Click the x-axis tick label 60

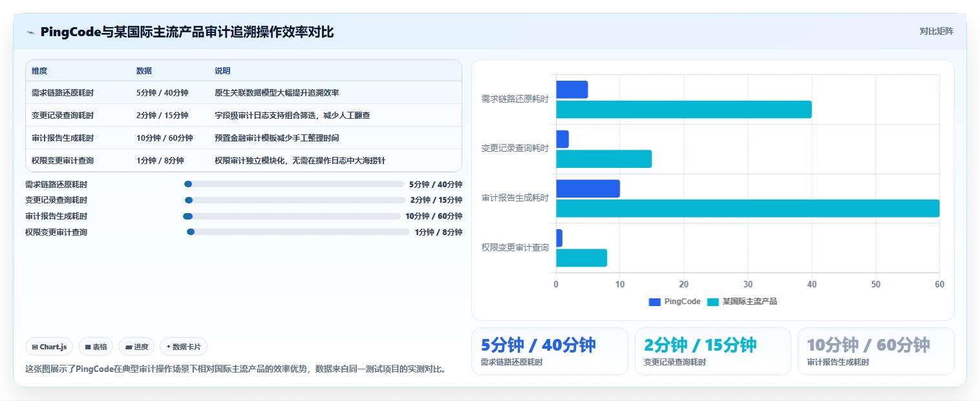coord(939,285)
